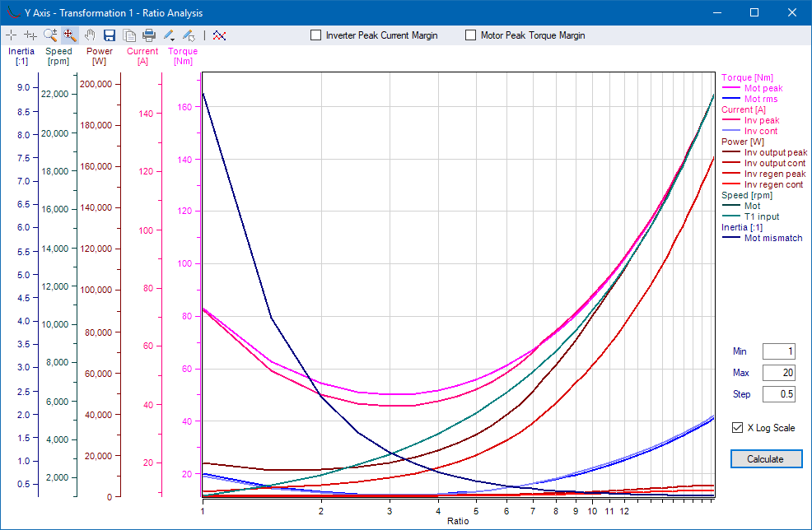Enable the Inverter Peak Current Margin checkbox

coord(315,35)
